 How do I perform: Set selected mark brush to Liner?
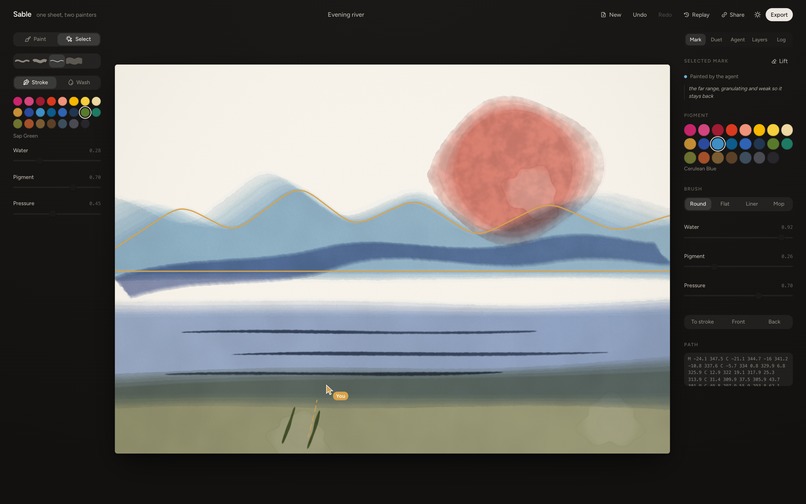[752, 204]
